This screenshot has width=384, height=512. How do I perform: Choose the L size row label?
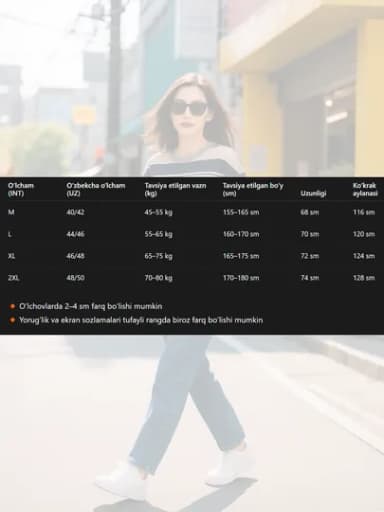[x=10, y=234]
